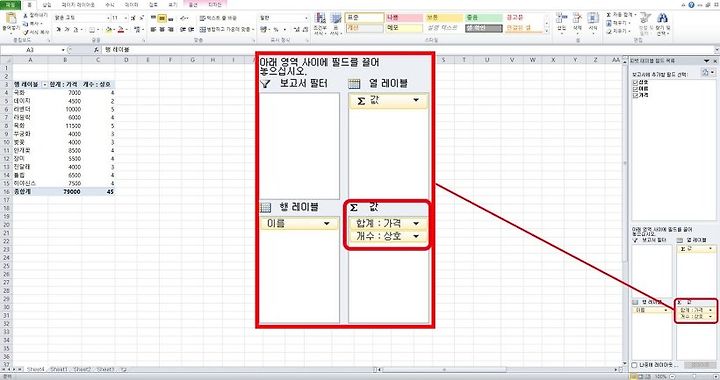This screenshot has width=720, height=380.
Task: Click the font color red A icon
Action: point(120,29)
